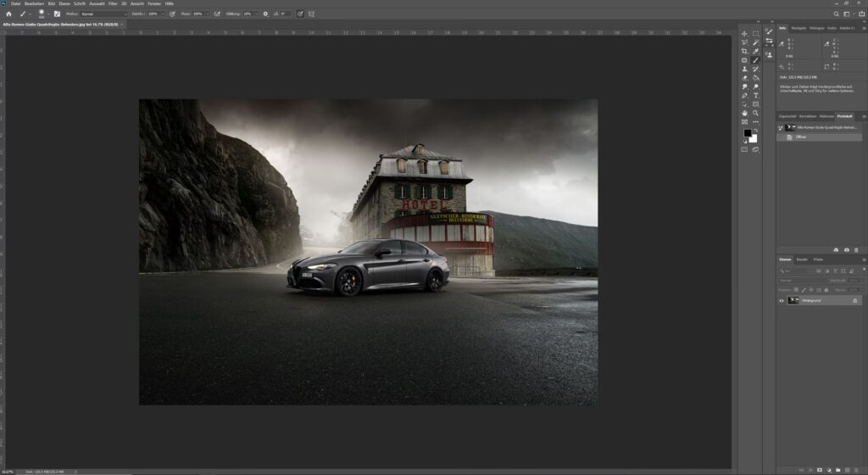Open the brush Modus dropdown
Screen dimensions: 868x475
pyautogui.click(x=103, y=14)
